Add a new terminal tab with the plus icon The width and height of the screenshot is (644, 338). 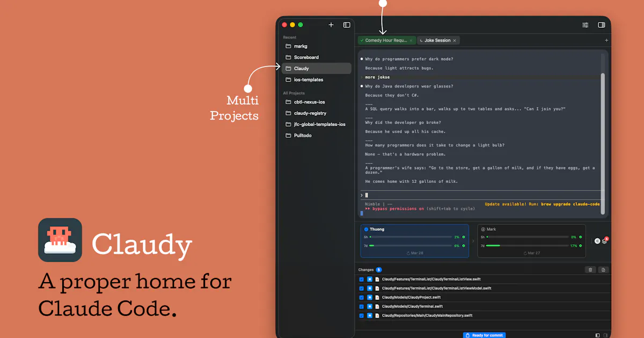[606, 40]
